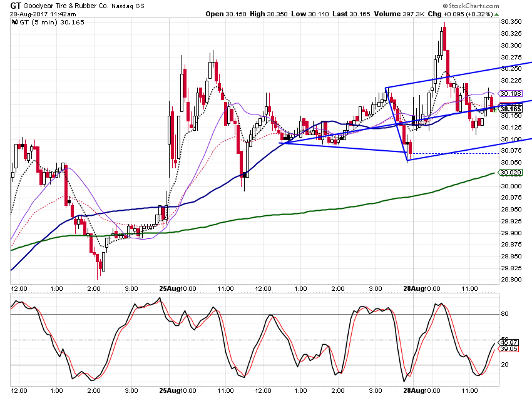Click the 80 level label on stochastic axis
532x396 pixels.
(505, 314)
